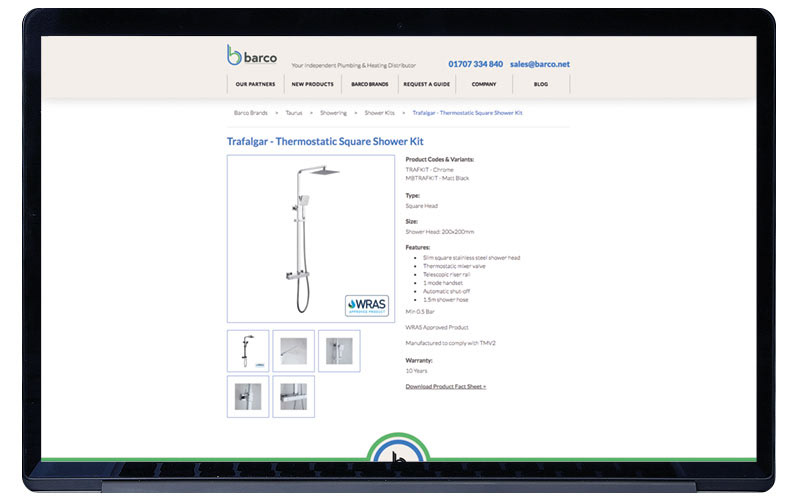The width and height of the screenshot is (800, 500).
Task: Click the Trafalgar product title heading
Action: click(325, 141)
